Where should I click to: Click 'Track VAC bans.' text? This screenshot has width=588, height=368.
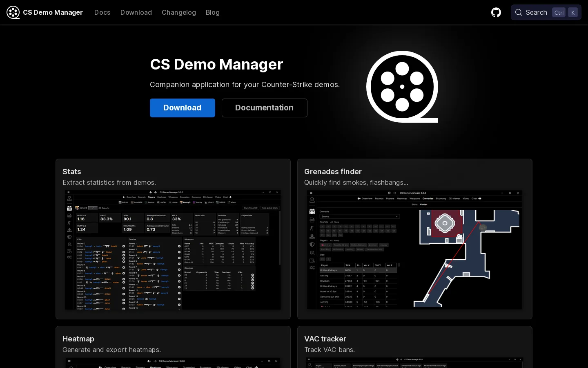point(330,350)
